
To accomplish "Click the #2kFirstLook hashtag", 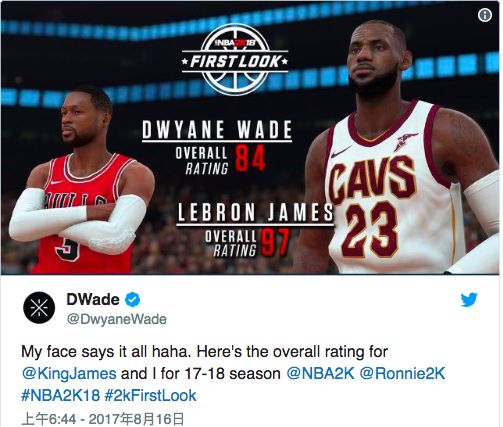I will (x=150, y=395).
